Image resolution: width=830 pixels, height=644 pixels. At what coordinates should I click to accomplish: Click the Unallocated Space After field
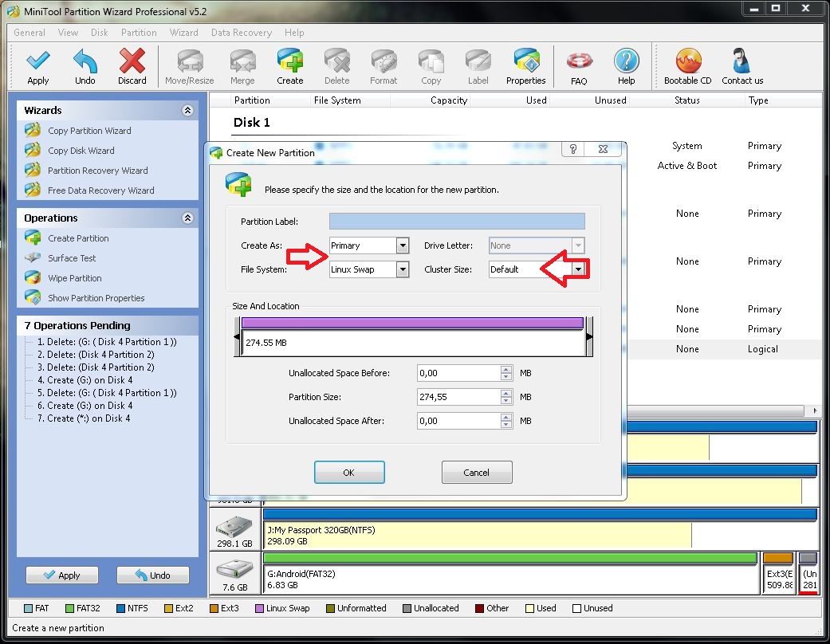(x=459, y=421)
